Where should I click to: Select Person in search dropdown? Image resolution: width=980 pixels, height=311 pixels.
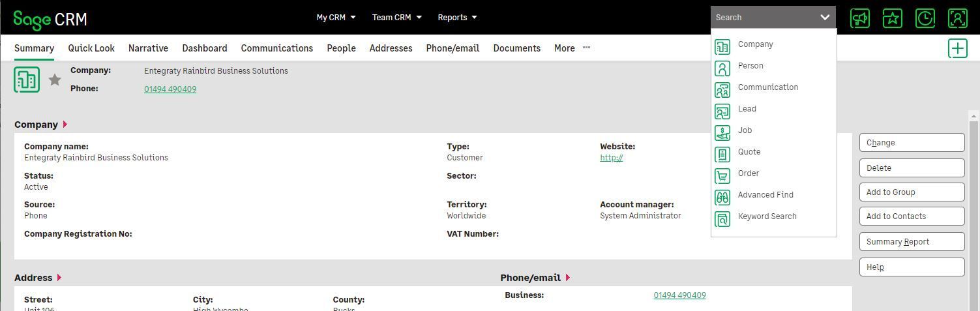pyautogui.click(x=750, y=66)
